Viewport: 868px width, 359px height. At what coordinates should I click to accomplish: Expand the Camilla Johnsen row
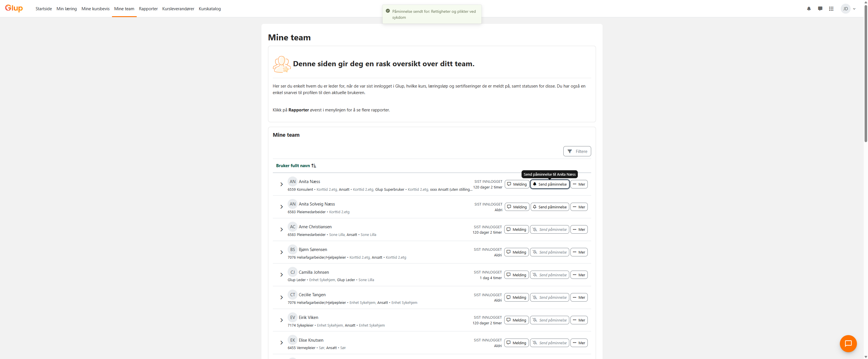(281, 275)
